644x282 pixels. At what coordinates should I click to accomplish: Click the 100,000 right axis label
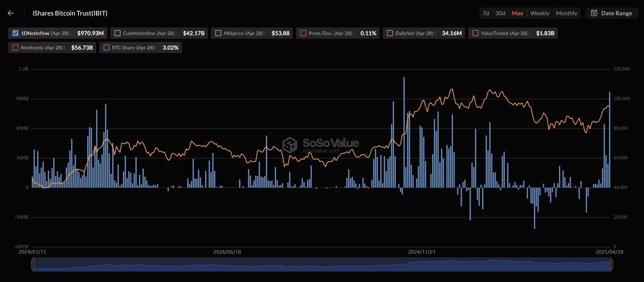click(x=622, y=98)
